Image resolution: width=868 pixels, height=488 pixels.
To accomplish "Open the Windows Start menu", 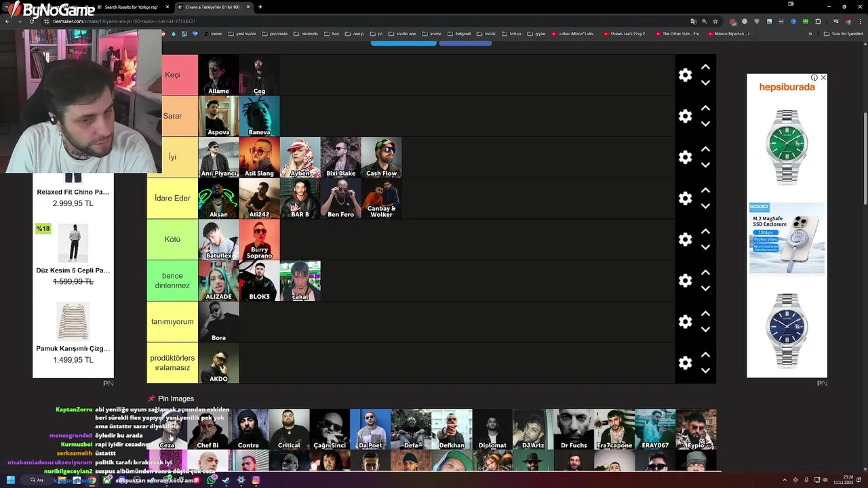I will click(11, 480).
